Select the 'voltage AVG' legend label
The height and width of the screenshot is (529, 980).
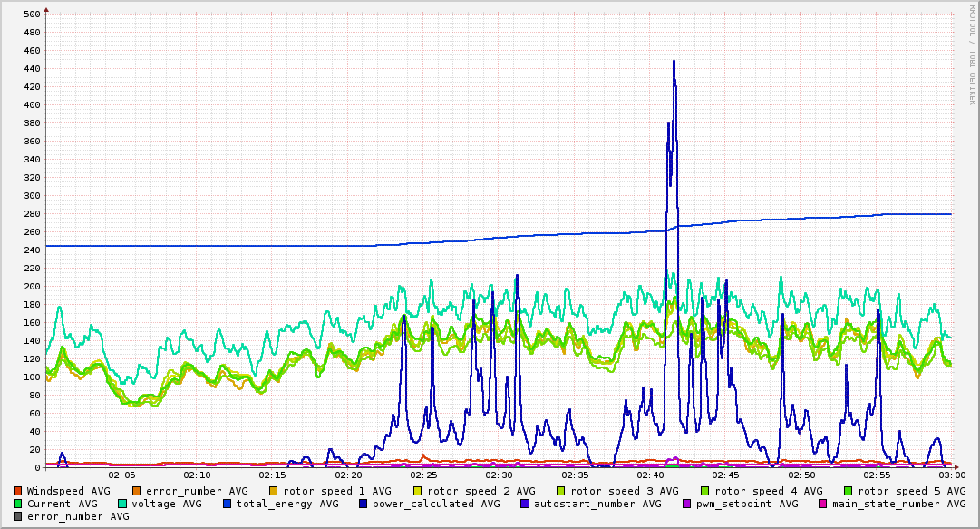click(167, 504)
